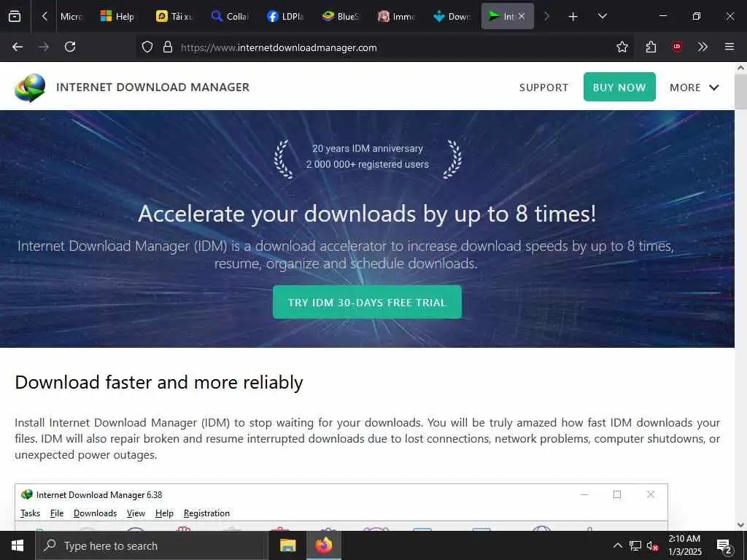The image size is (747, 560).
Task: Open a new tab with plus button
Action: [573, 17]
